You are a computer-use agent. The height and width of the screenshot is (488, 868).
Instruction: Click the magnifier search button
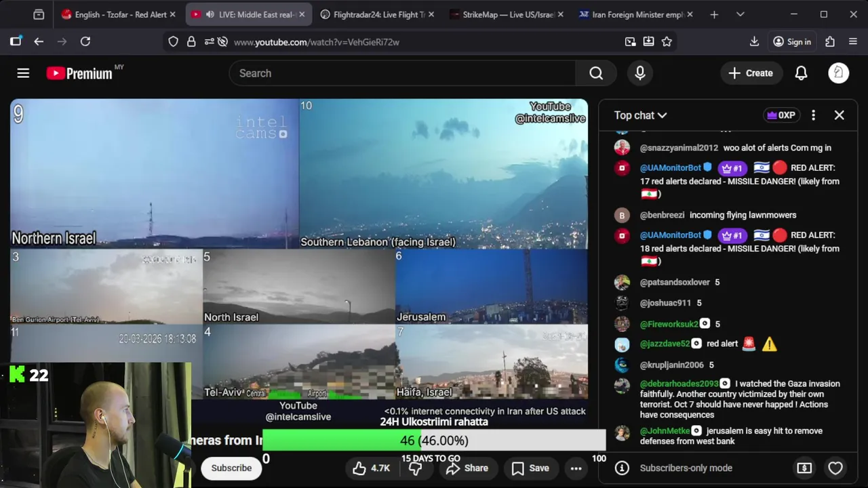click(x=596, y=73)
